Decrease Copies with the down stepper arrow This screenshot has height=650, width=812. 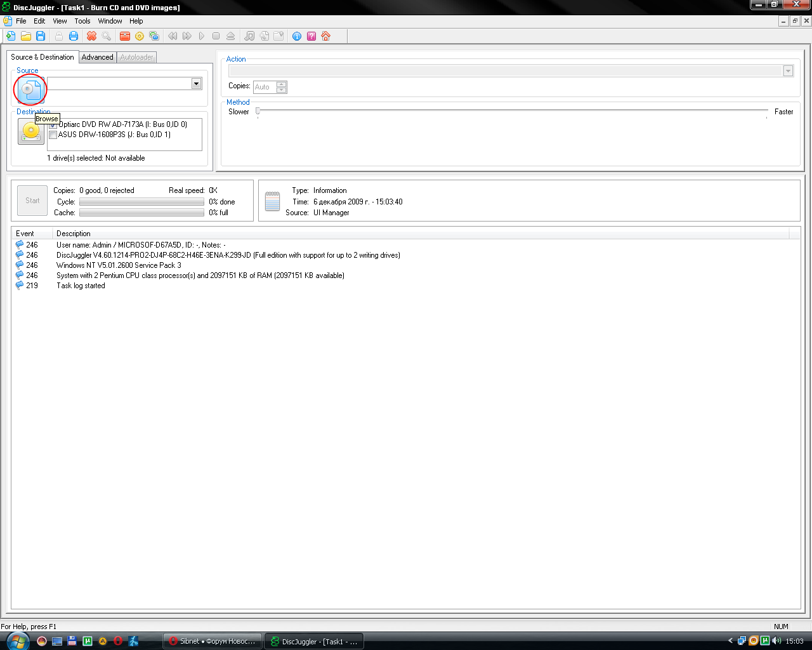tap(282, 90)
